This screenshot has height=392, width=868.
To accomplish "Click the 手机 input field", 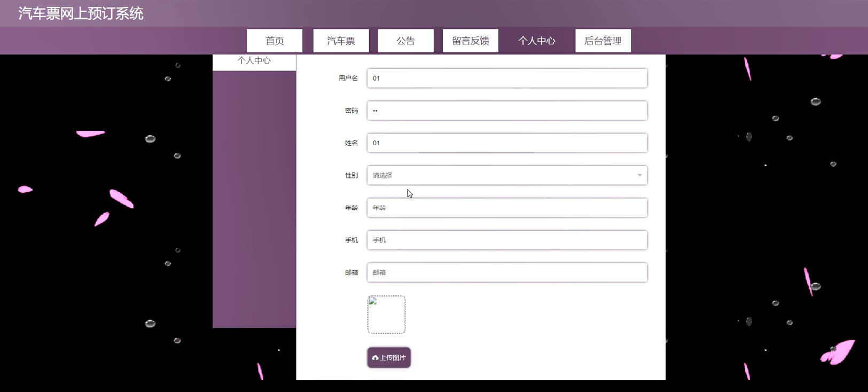I will 507,240.
